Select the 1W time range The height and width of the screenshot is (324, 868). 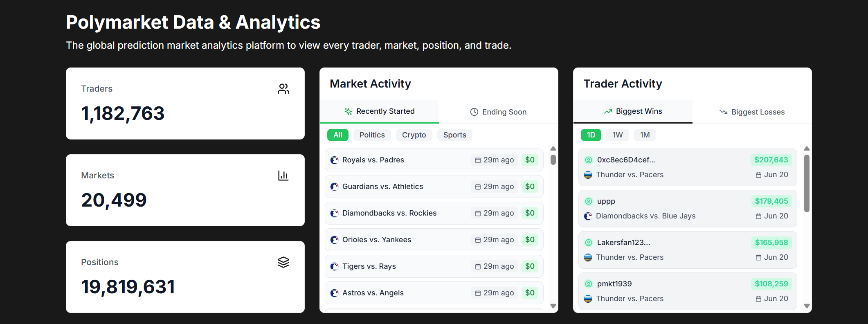(618, 135)
